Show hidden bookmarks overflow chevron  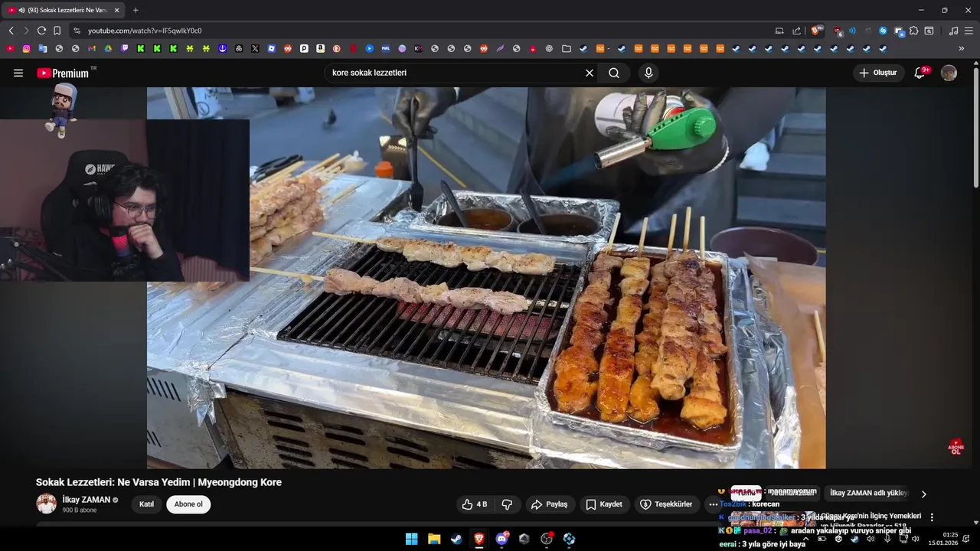pos(962,48)
